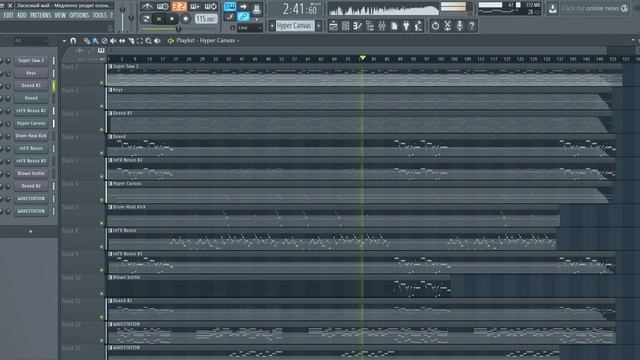Mute Track 4 using its green dot
Image resolution: width=640 pixels, height=360 pixels.
[102, 153]
